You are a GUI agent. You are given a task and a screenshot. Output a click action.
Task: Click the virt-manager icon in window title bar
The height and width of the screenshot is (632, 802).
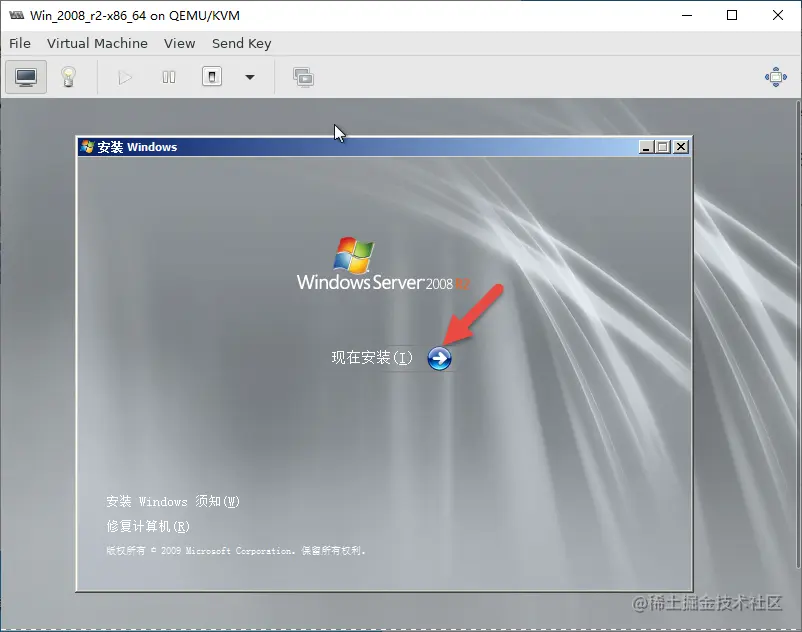pyautogui.click(x=16, y=15)
